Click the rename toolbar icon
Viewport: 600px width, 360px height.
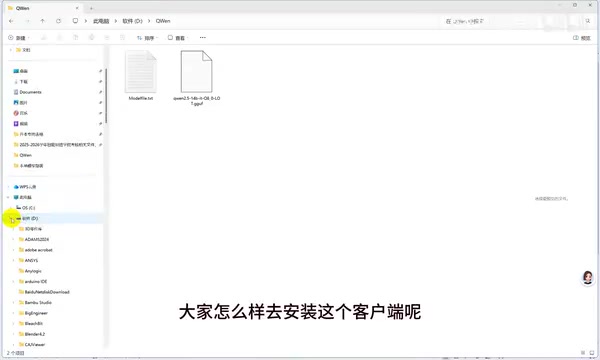click(x=91, y=37)
